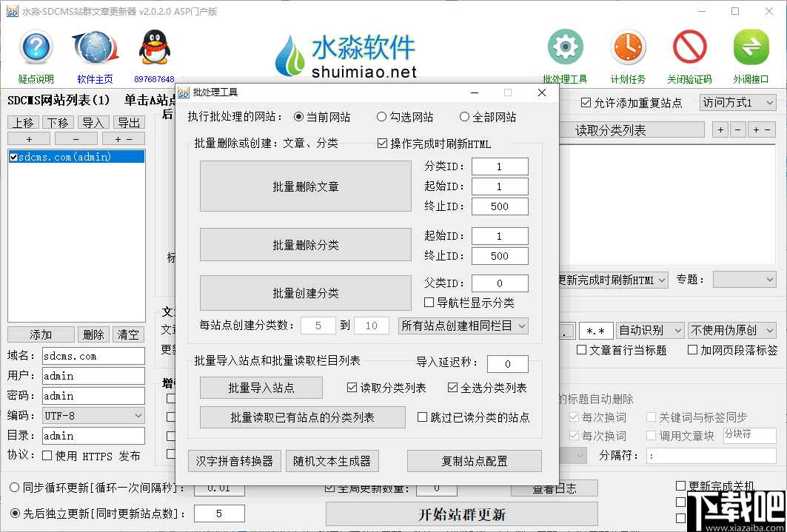Open the 疑点说明 help icon
The width and height of the screenshot is (787, 532).
pos(35,47)
